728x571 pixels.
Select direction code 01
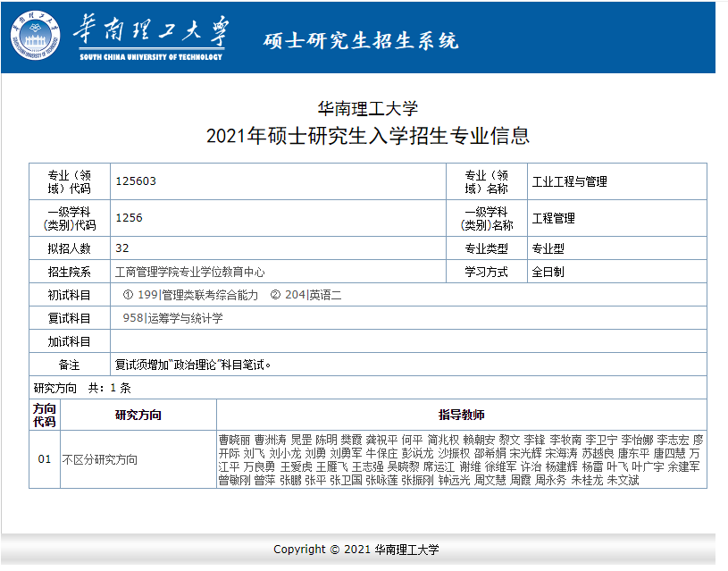tap(44, 459)
